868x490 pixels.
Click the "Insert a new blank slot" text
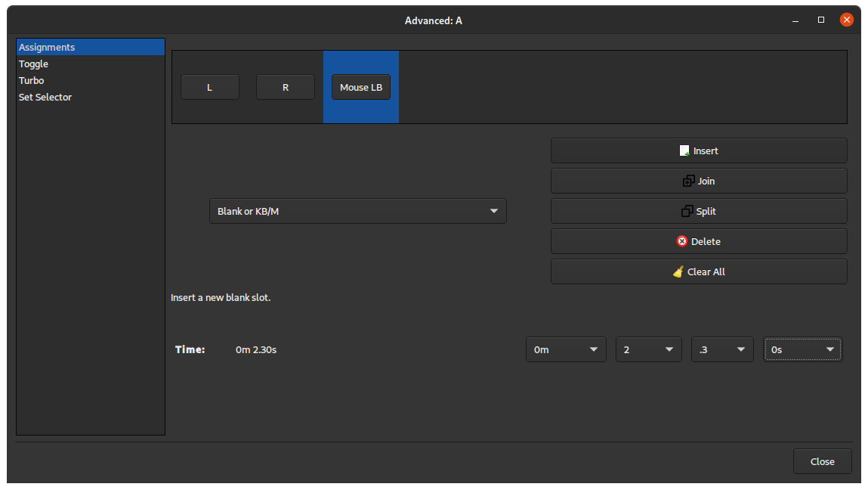pos(220,297)
